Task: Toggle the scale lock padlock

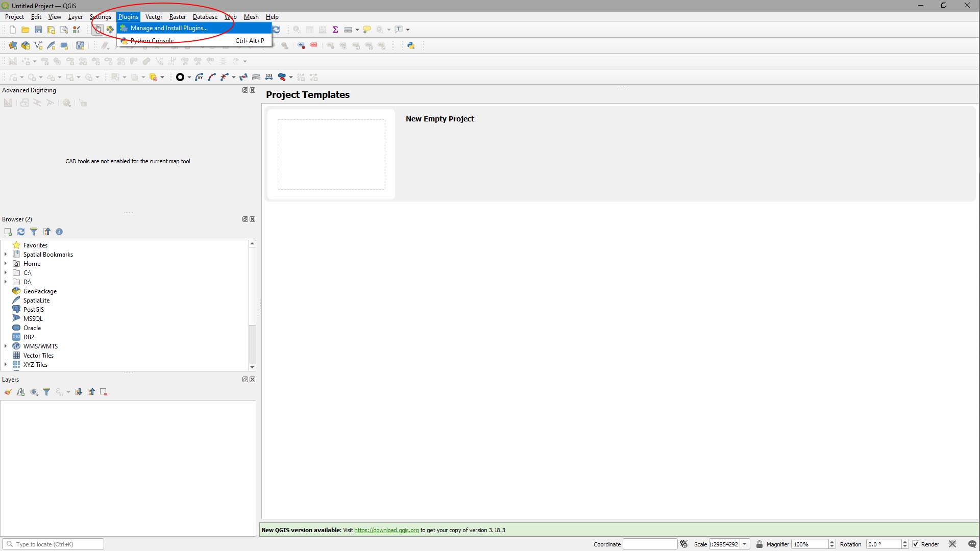Action: [x=759, y=544]
